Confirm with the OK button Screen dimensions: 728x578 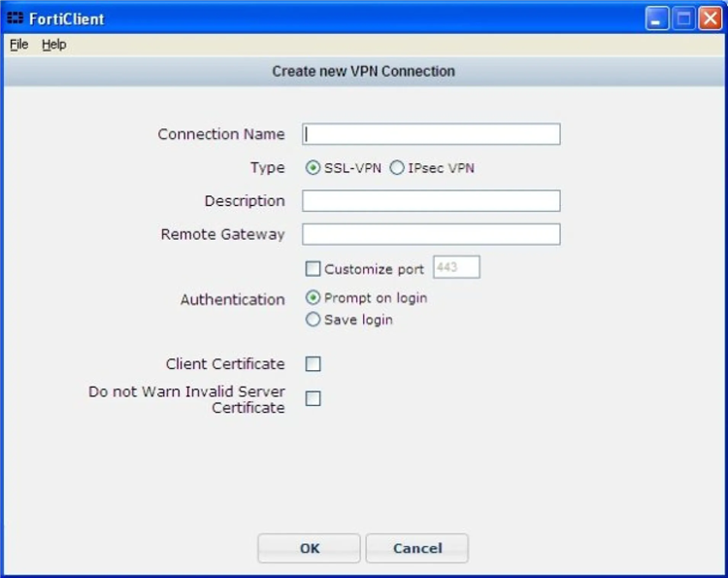pos(310,548)
